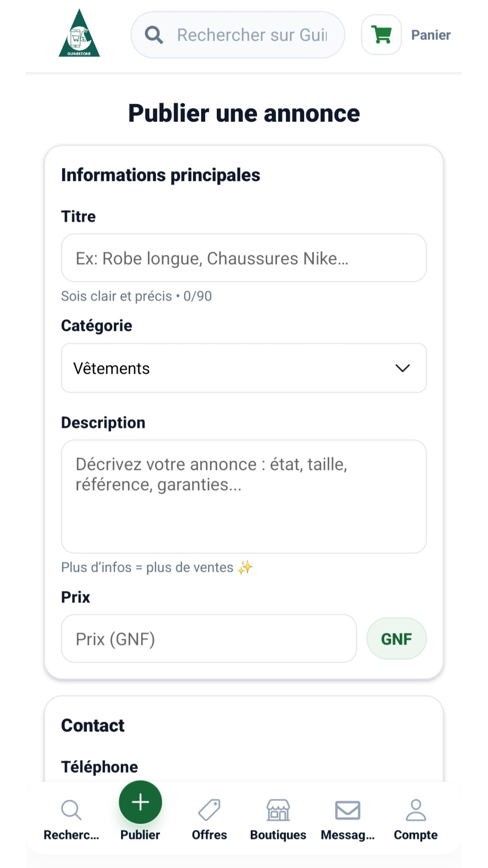This screenshot has width=488, height=868.
Task: Click the GNF currency button
Action: pos(396,639)
